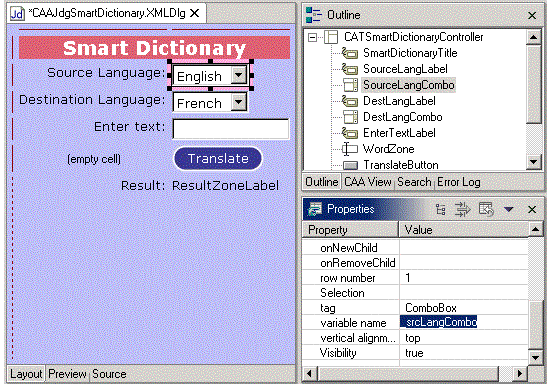Click the Jd file icon on editor tab
547x384 pixels.
pyautogui.click(x=17, y=14)
